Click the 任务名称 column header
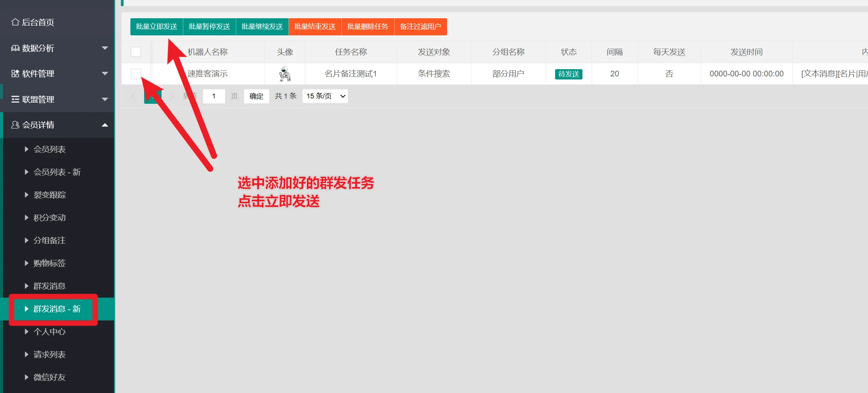 pyautogui.click(x=351, y=52)
